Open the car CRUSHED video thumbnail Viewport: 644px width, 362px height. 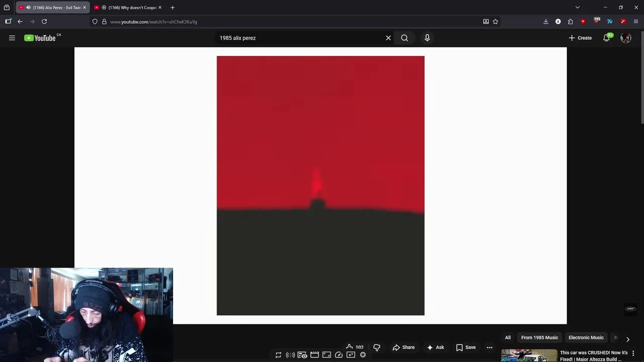pyautogui.click(x=529, y=355)
